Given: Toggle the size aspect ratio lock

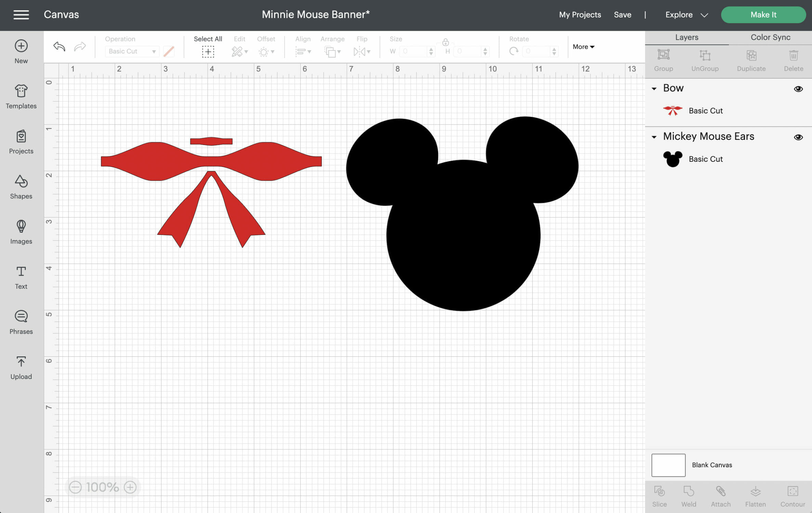Looking at the screenshot, I should coord(445,42).
